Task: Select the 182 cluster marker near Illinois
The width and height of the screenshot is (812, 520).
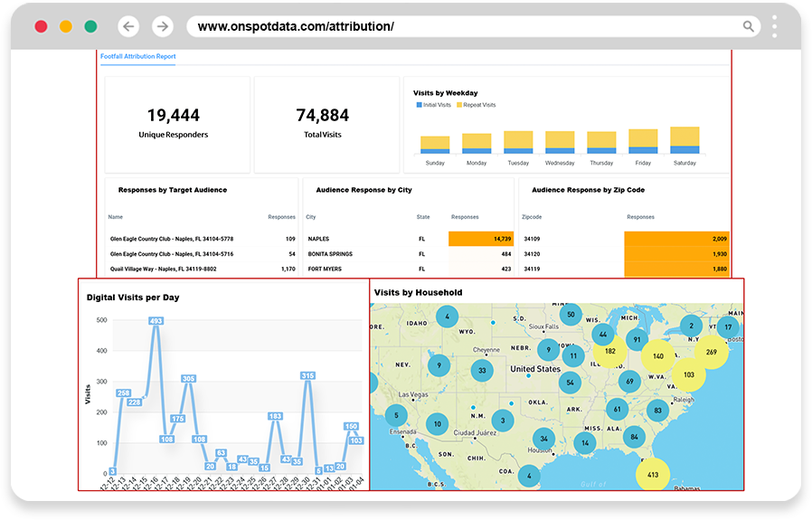Action: click(610, 351)
